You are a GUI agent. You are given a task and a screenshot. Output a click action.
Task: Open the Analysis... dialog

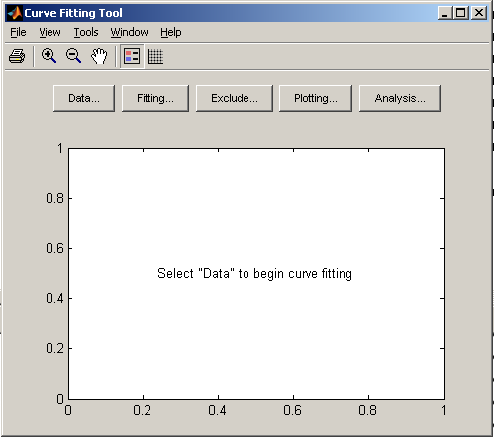click(400, 98)
